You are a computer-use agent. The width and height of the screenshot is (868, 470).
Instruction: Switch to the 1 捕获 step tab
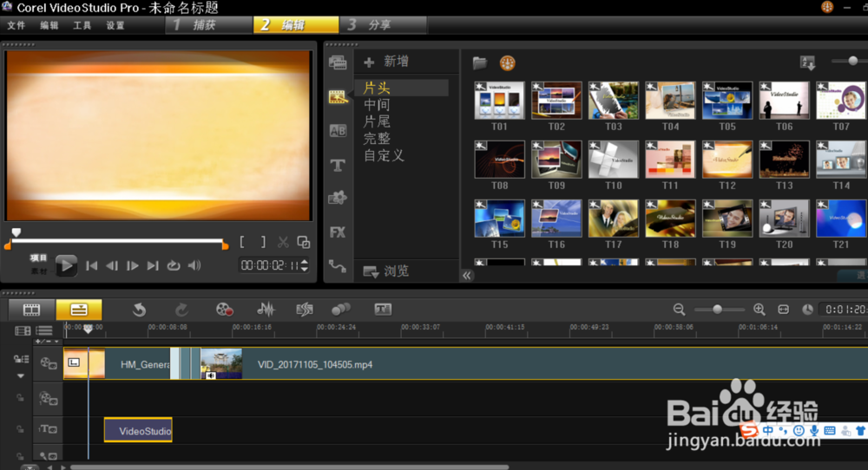(x=208, y=25)
